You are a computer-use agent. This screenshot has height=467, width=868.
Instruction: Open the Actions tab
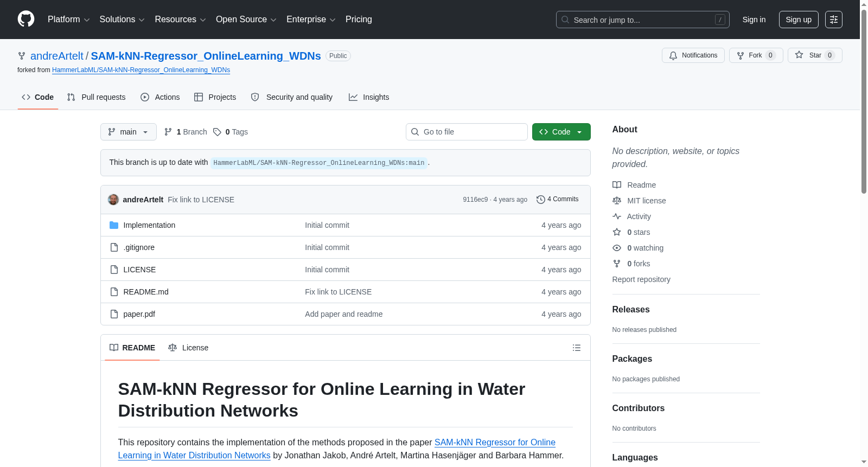(x=160, y=97)
